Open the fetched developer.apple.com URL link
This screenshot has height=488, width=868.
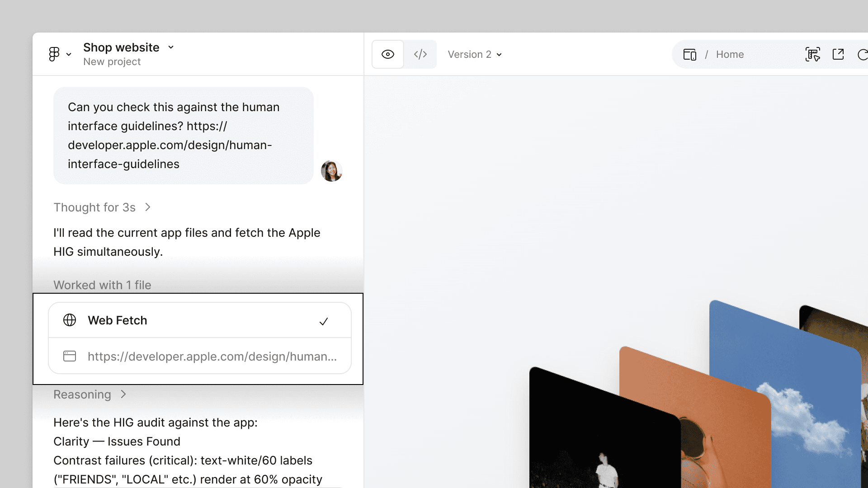coord(212,357)
